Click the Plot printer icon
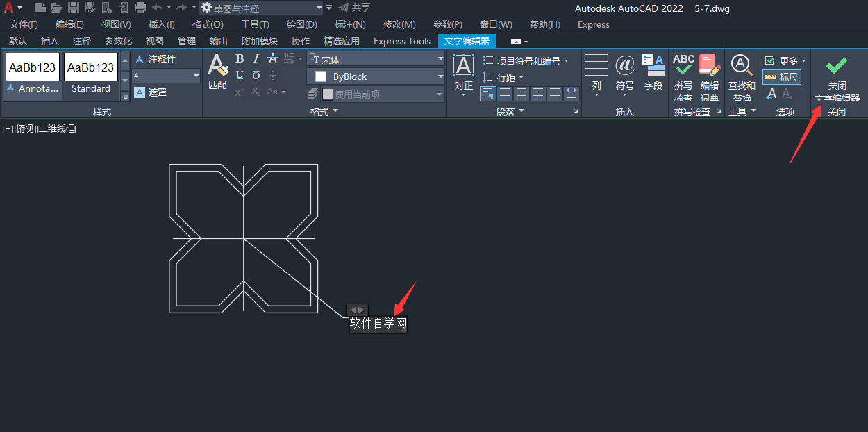Screen dimensions: 868x432 [x=140, y=8]
